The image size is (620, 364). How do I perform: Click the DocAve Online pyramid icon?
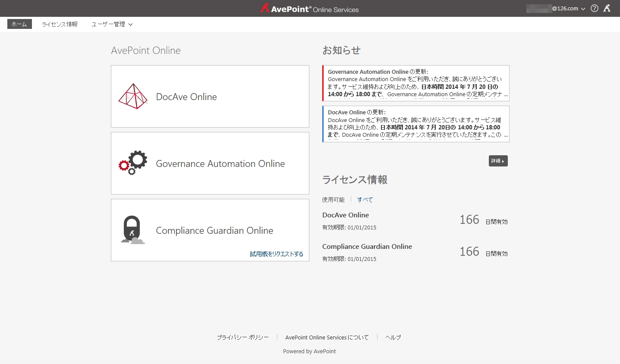133,96
